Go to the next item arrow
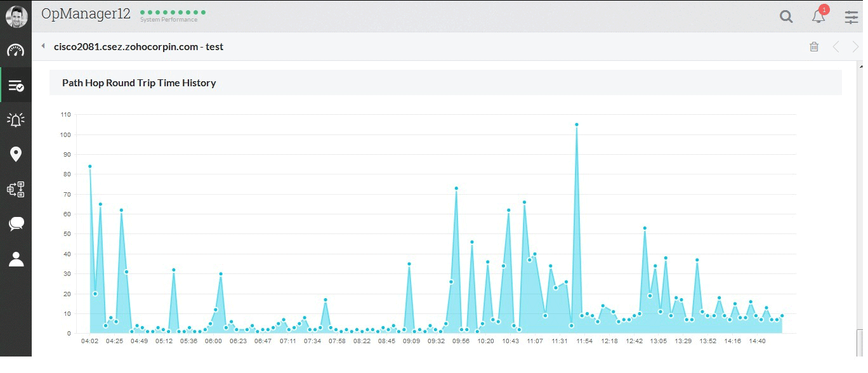Screen dimensions: 868x373 tap(855, 46)
